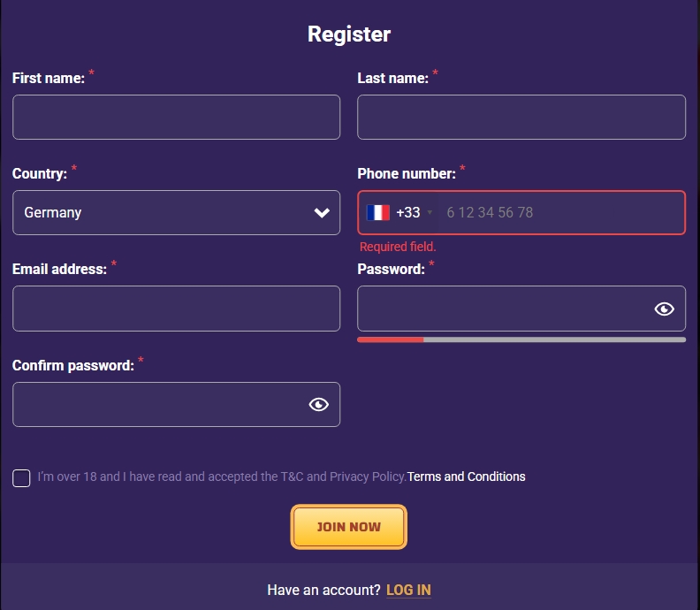Follow the LOG IN link
The height and width of the screenshot is (610, 700).
[408, 590]
